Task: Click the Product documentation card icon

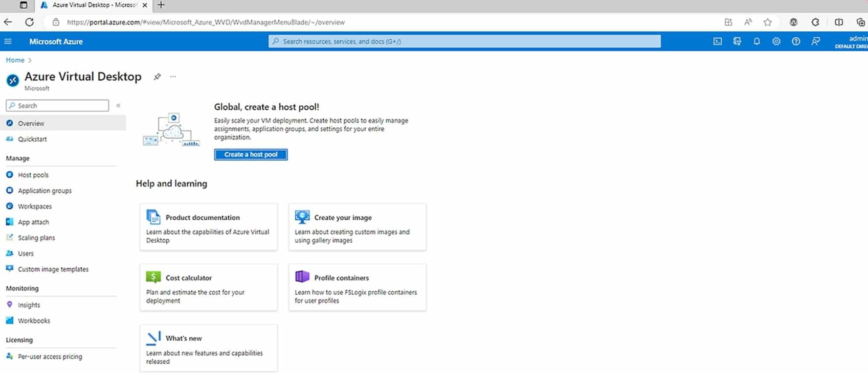Action: pos(153,216)
